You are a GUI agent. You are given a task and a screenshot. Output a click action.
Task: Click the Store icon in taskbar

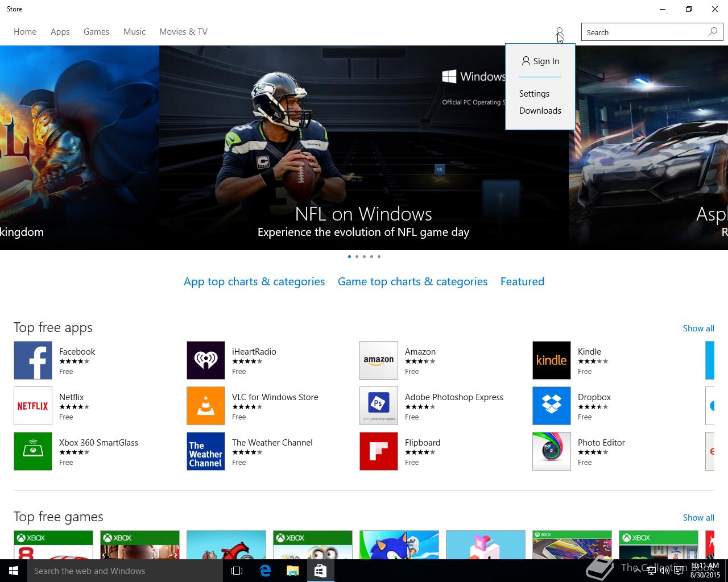point(321,571)
